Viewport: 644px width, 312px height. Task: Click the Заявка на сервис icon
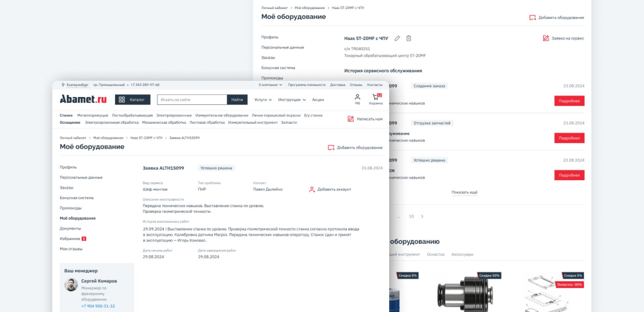pos(546,38)
